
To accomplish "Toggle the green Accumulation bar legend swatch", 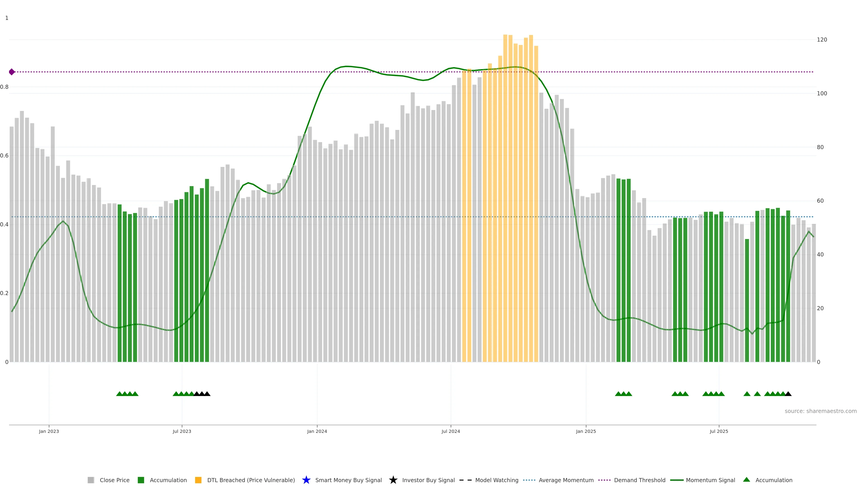I will coord(141,480).
